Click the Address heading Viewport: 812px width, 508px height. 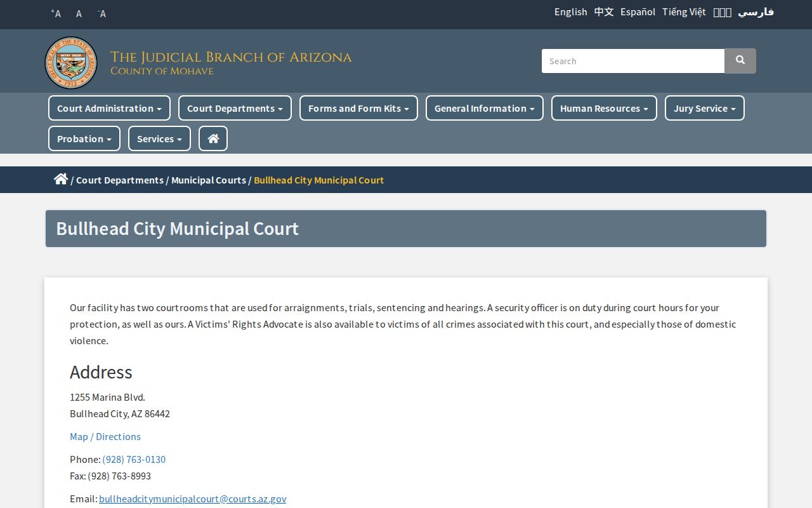coord(101,372)
